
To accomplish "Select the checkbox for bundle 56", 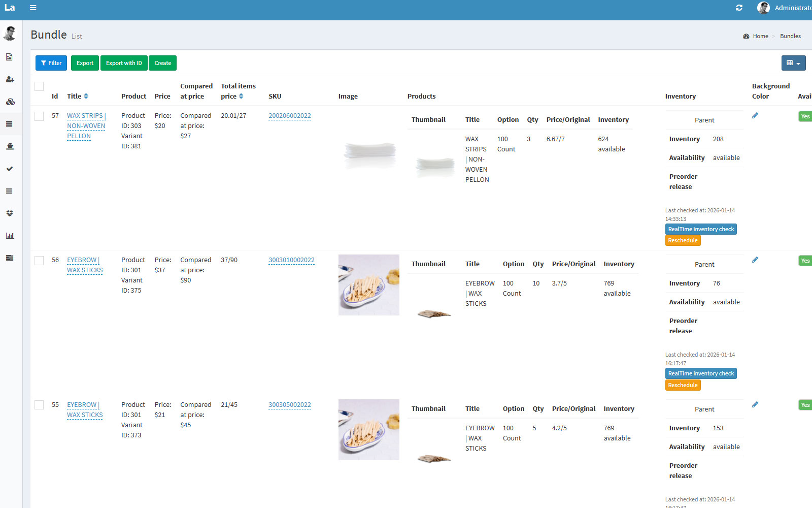I will (x=39, y=261).
